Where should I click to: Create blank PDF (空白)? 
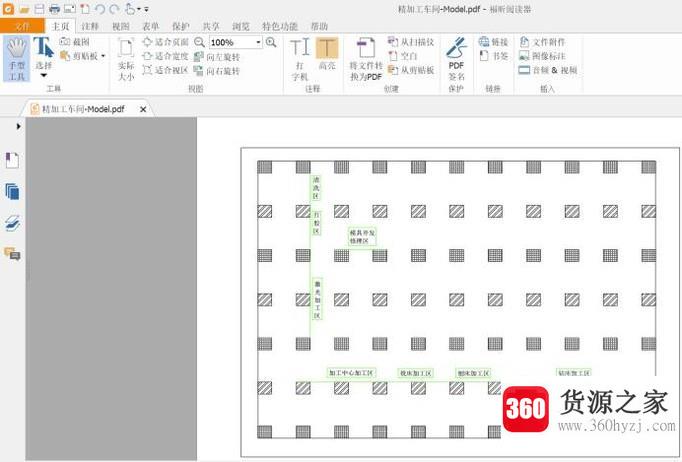tap(403, 56)
